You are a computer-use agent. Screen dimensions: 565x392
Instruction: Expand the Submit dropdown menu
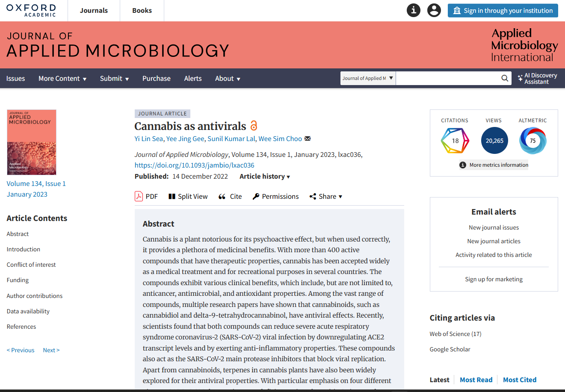(x=114, y=79)
